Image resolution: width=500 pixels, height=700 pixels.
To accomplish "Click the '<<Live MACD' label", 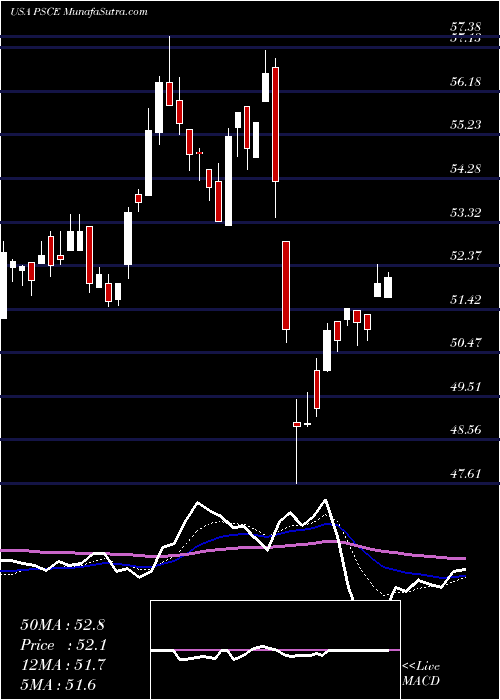I will (421, 674).
